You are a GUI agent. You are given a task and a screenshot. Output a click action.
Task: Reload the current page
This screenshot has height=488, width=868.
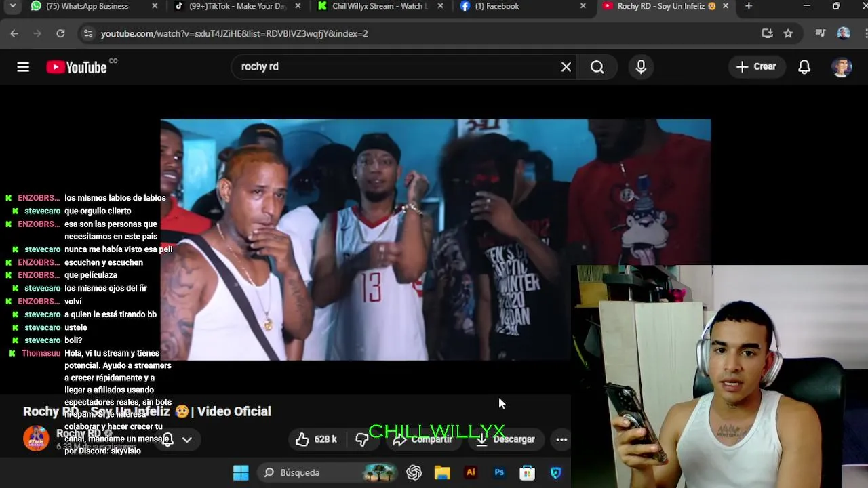coord(60,33)
